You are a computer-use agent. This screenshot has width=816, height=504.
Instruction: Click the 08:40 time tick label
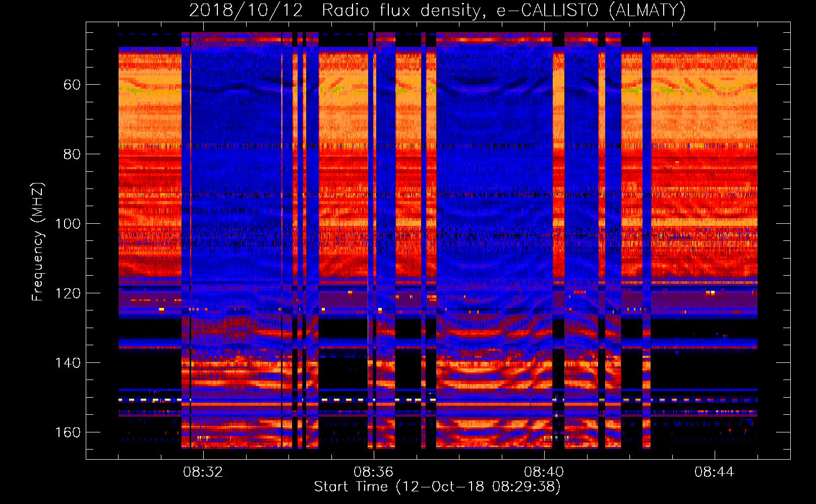click(544, 472)
